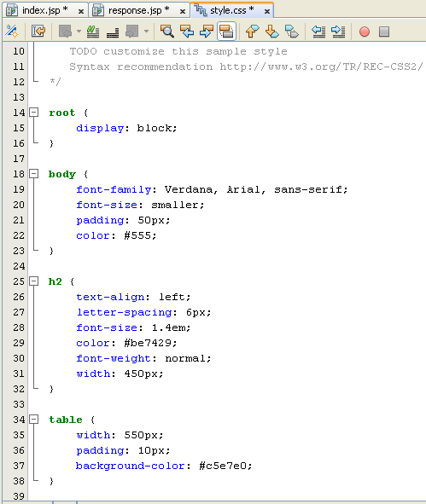This screenshot has width=426, height=504.
Task: Click Find Previous Occurrence arrow icon
Action: point(187,32)
